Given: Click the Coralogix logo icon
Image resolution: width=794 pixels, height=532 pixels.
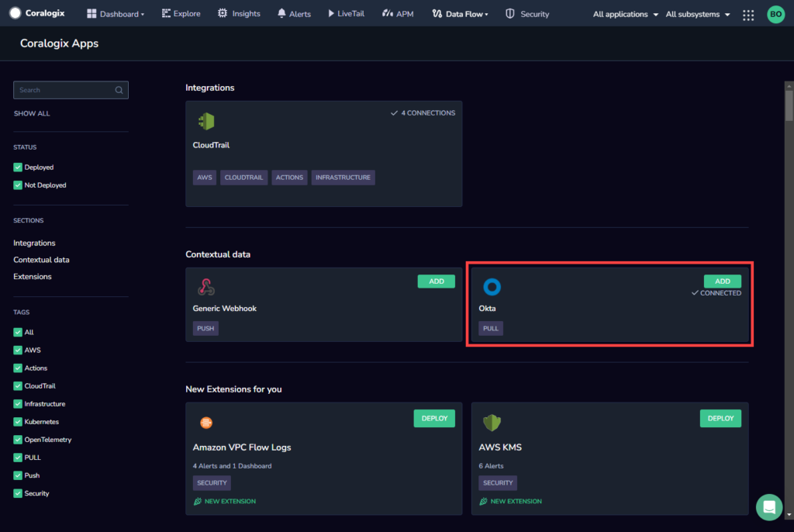Looking at the screenshot, I should (x=16, y=13).
